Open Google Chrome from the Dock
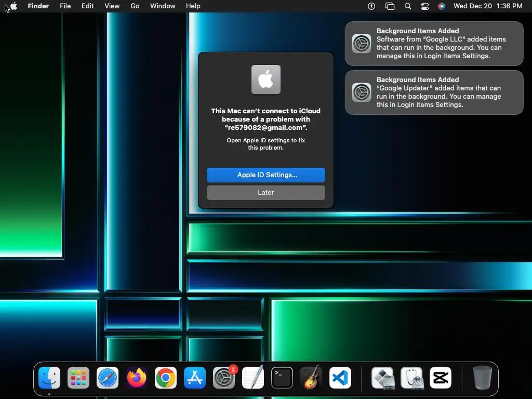Viewport: 532px width, 399px height. pos(166,378)
